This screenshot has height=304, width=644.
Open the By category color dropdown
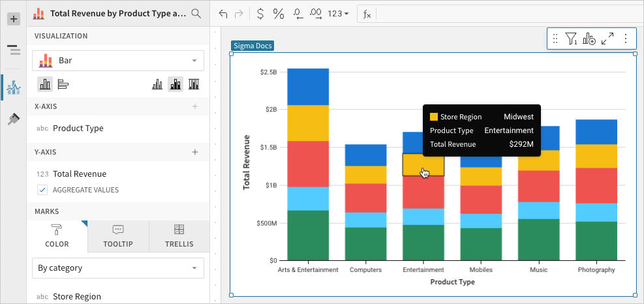pos(118,268)
